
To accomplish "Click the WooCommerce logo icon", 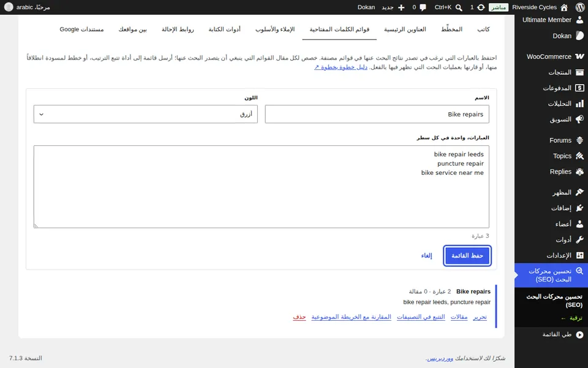I will click(x=579, y=56).
